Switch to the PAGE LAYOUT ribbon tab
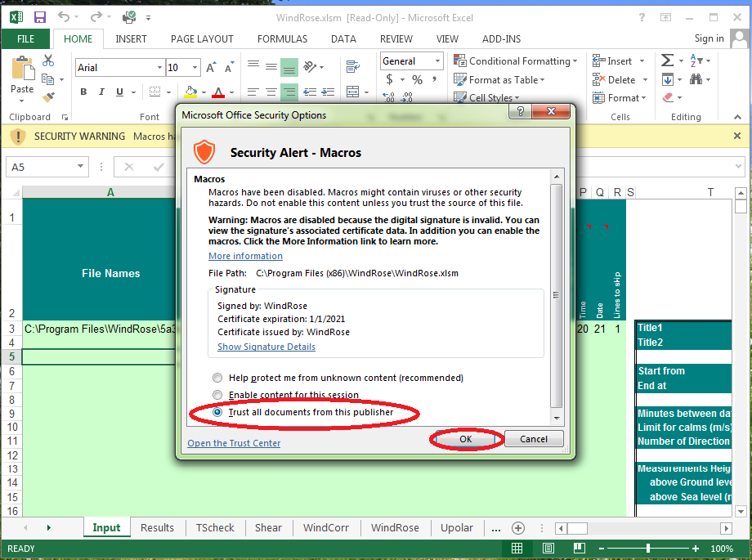752x560 pixels. 202,39
